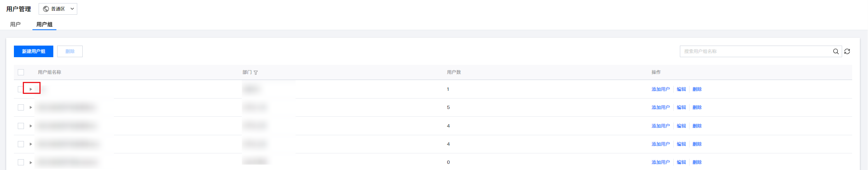
Task: Check the first user group row checkbox
Action: pyautogui.click(x=20, y=89)
